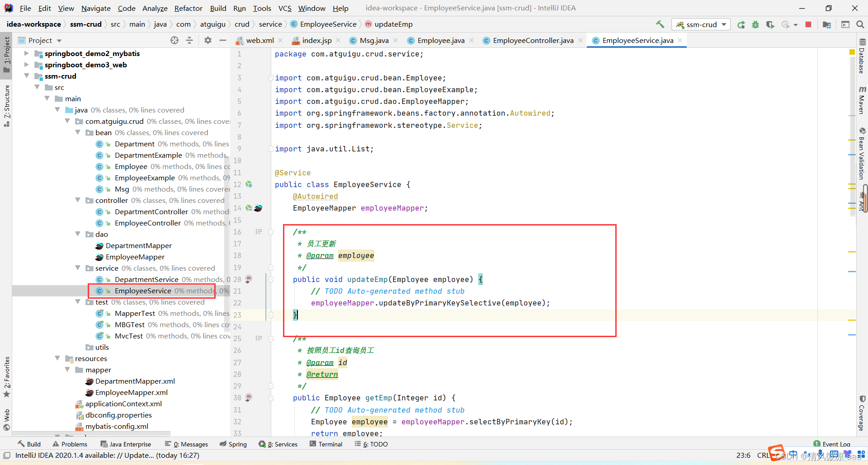
Task: Collapse the resources folder
Action: coord(57,358)
